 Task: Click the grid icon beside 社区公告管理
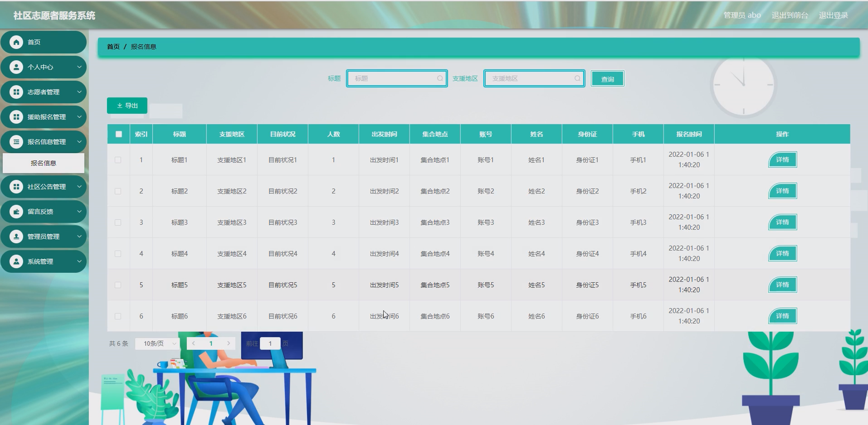point(16,187)
